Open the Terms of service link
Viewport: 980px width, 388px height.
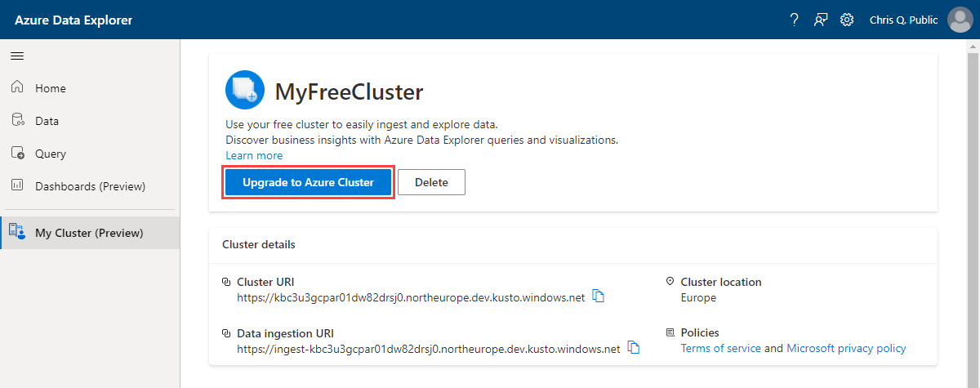click(x=720, y=348)
